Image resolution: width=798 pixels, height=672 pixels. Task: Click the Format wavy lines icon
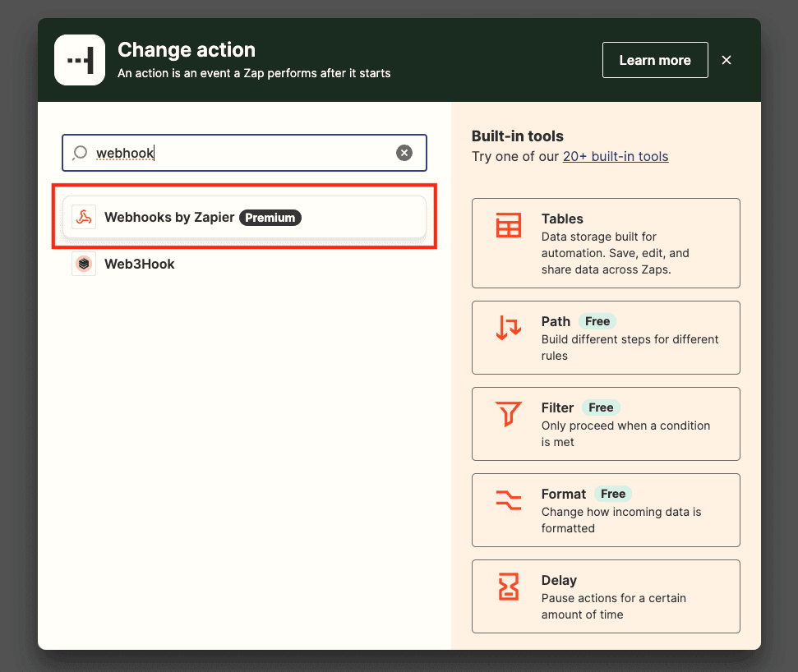509,500
